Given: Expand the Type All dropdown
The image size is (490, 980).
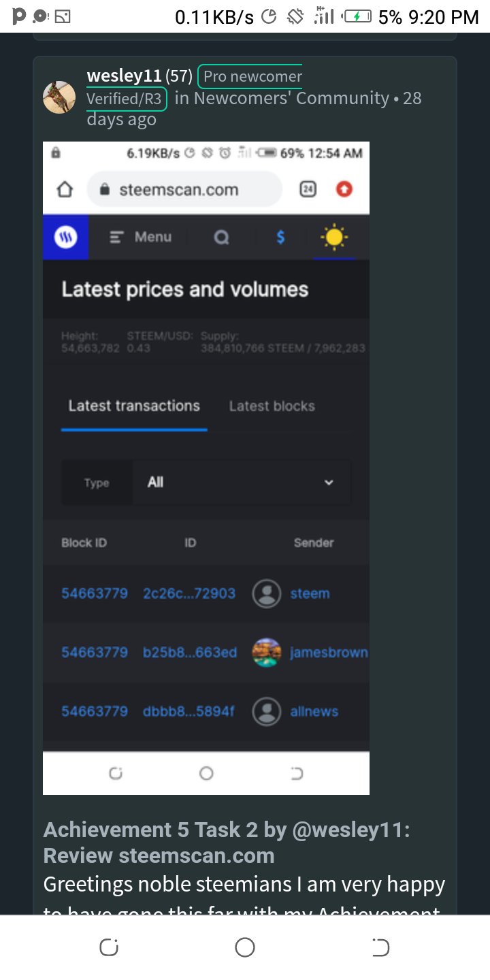Looking at the screenshot, I should coord(242,483).
